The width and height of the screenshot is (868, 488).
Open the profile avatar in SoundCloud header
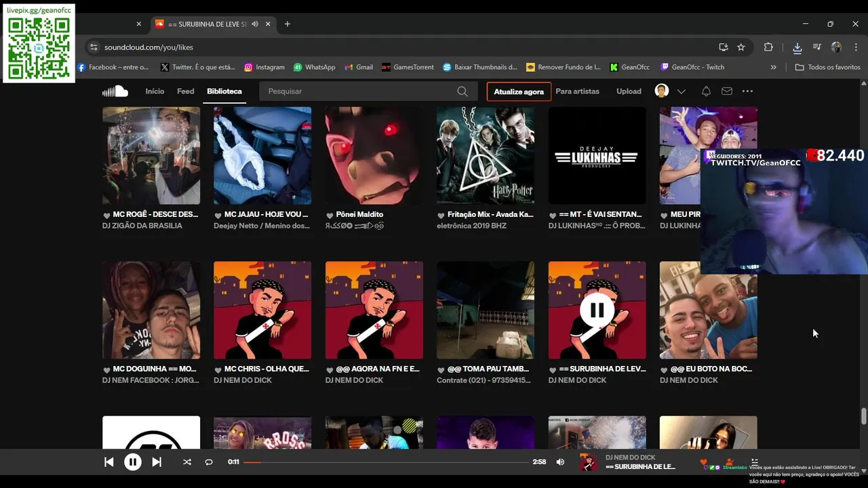662,91
